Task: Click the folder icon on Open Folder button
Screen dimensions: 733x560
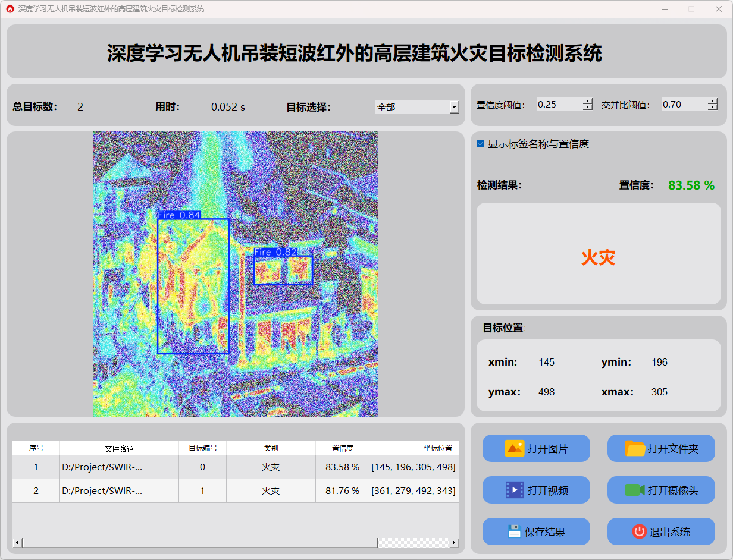Action: pos(635,448)
